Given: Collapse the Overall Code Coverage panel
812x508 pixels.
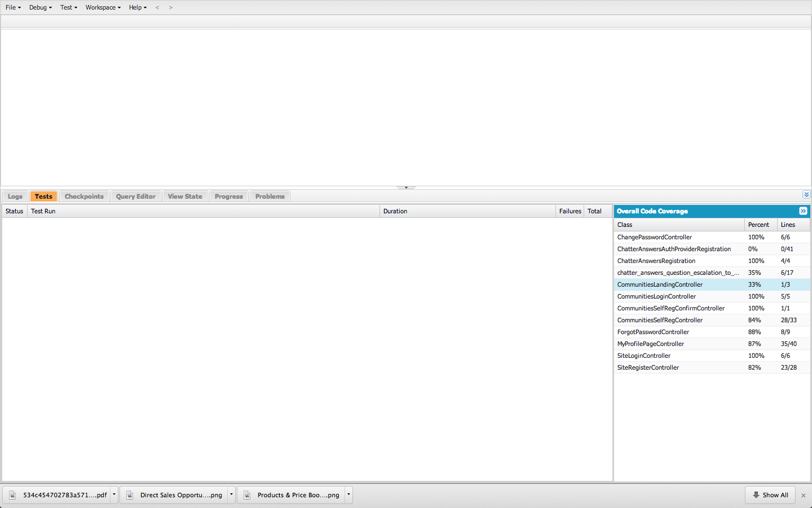Looking at the screenshot, I should coord(804,211).
